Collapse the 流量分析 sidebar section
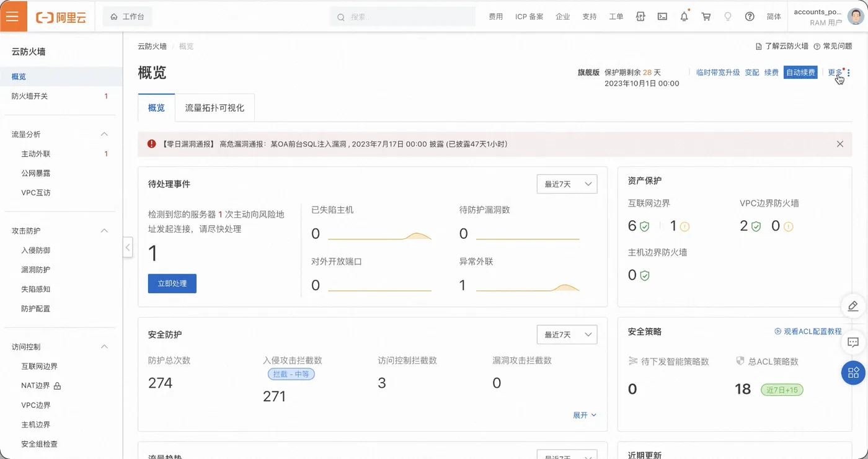The height and width of the screenshot is (459, 868). [104, 134]
